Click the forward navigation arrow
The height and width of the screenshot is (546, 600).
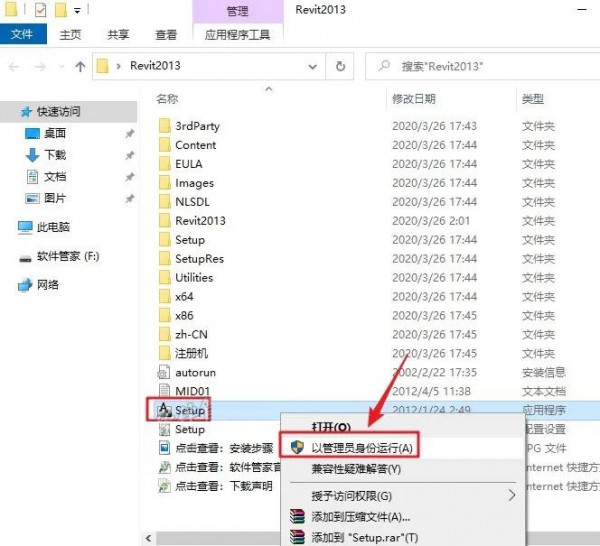click(40, 67)
